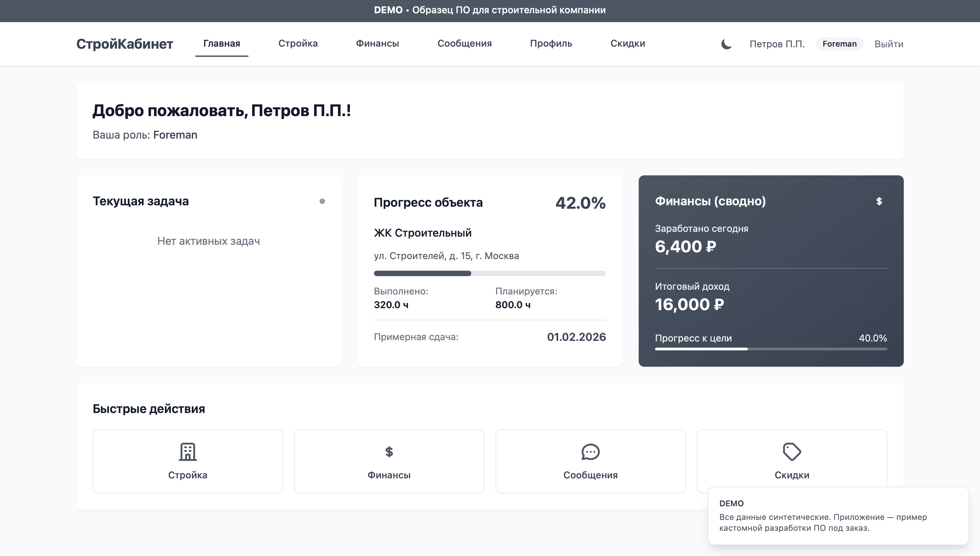This screenshot has height=556, width=980.
Task: Click the tag icon for Скидки
Action: 791,452
